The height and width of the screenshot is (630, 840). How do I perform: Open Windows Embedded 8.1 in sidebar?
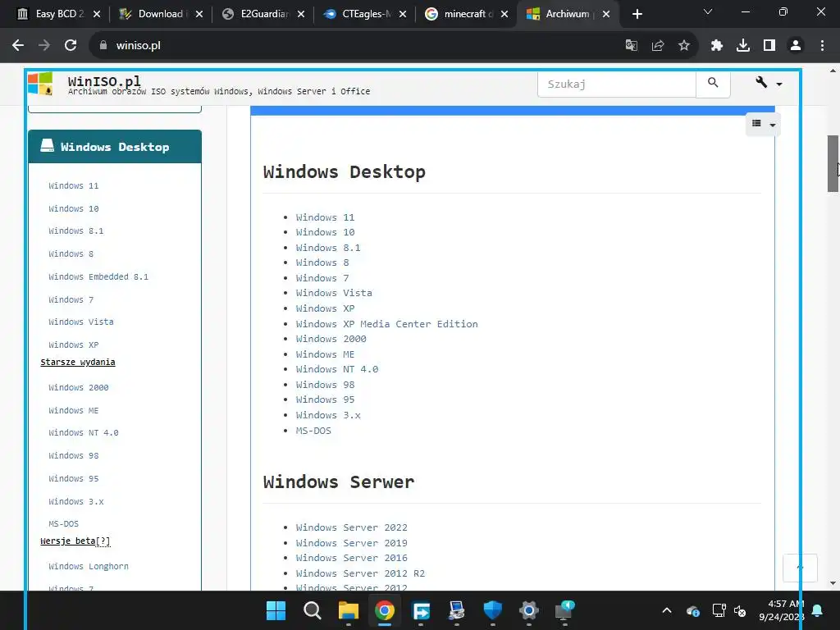coord(98,277)
